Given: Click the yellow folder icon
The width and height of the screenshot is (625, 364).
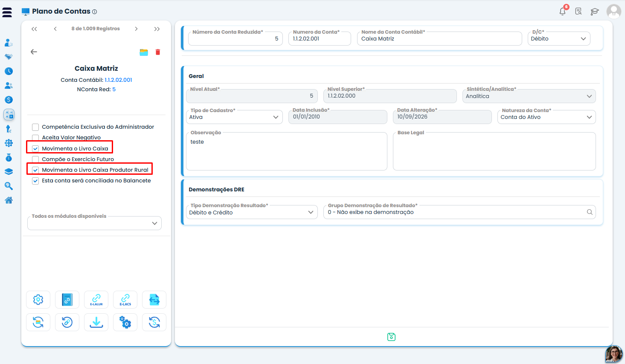Looking at the screenshot, I should point(144,52).
